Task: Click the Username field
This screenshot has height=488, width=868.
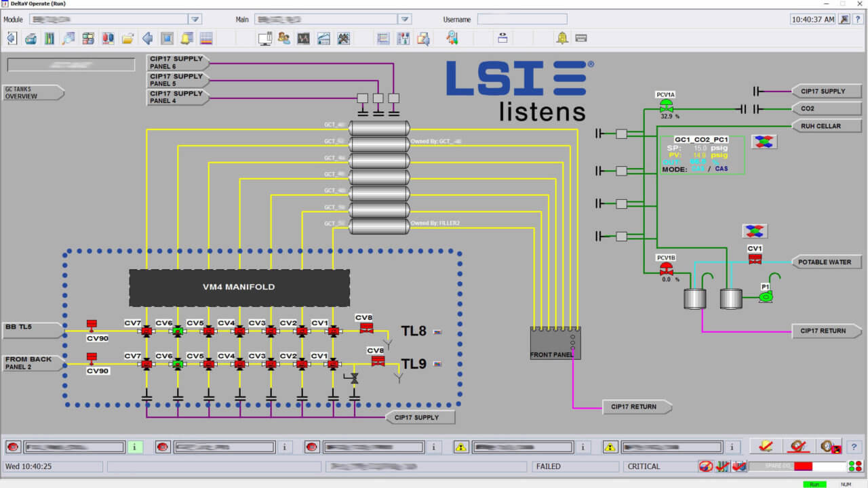Action: [x=522, y=19]
